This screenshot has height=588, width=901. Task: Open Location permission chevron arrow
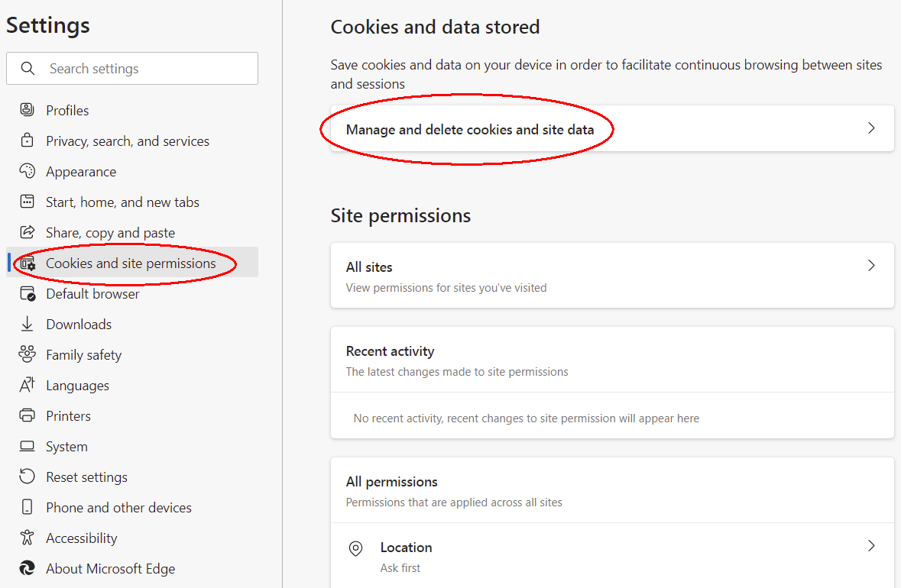871,546
